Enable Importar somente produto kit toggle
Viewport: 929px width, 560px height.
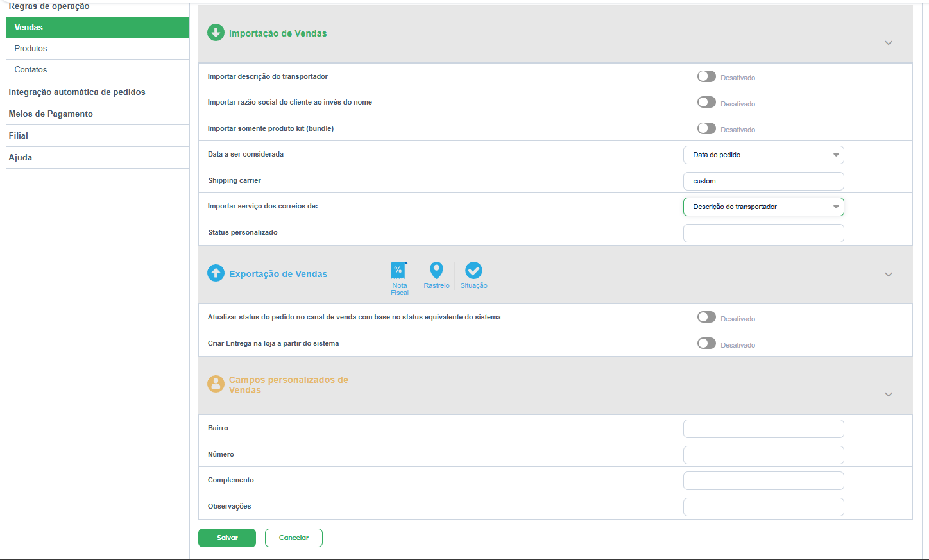point(706,128)
